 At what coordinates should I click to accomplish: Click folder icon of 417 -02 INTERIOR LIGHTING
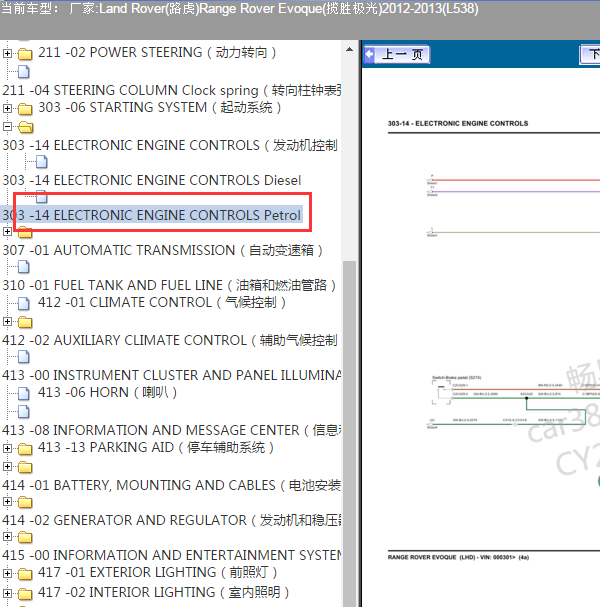(x=25, y=593)
